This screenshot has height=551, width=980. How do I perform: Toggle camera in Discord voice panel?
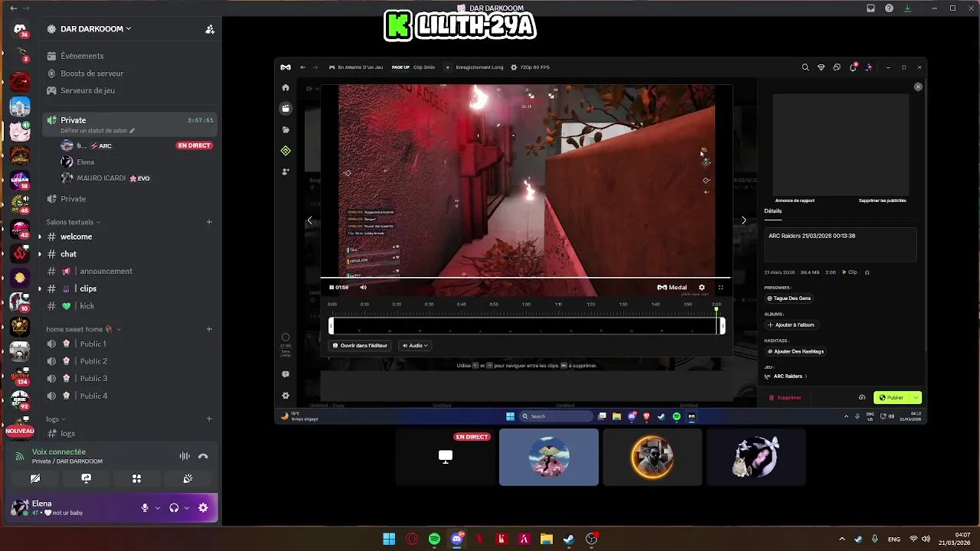tap(35, 478)
